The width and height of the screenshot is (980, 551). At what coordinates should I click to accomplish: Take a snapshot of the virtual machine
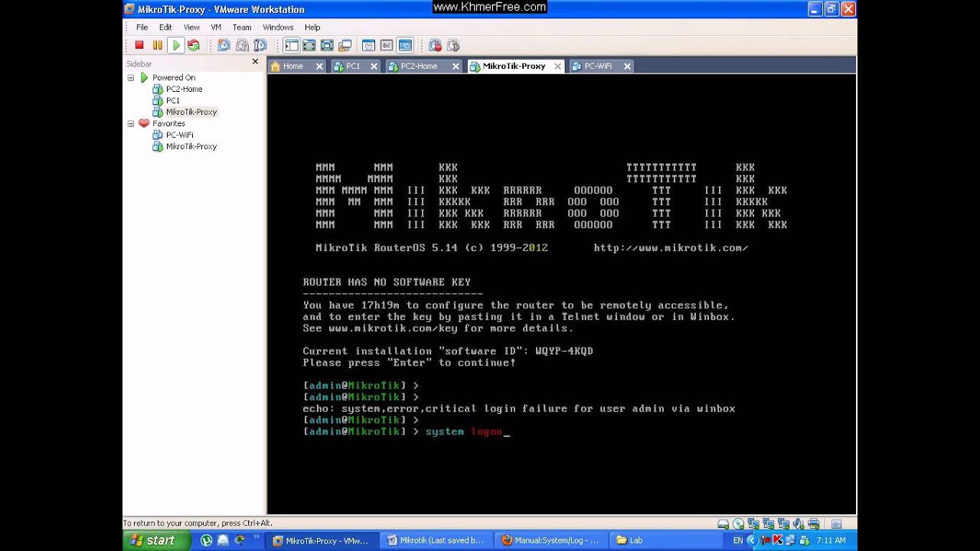coord(224,46)
